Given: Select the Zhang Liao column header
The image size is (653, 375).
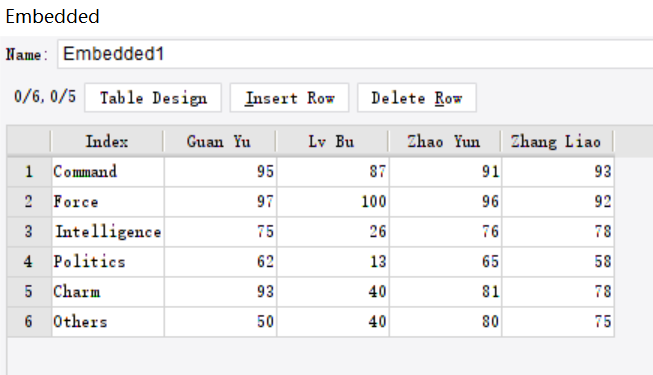Looking at the screenshot, I should 557,142.
